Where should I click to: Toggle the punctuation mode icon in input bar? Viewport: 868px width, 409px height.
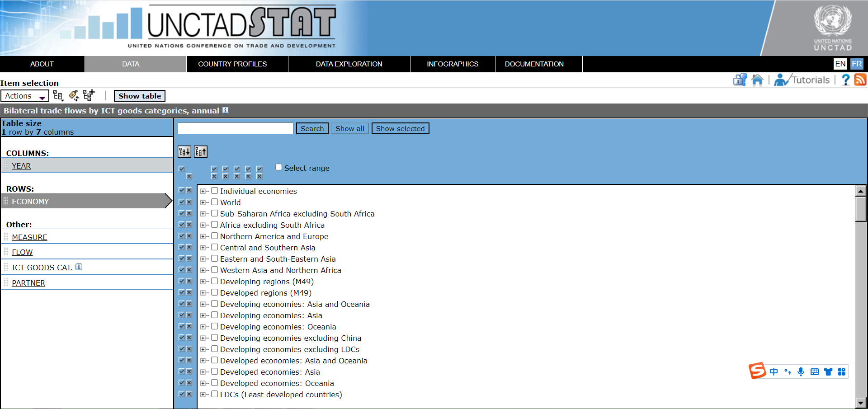tap(788, 371)
